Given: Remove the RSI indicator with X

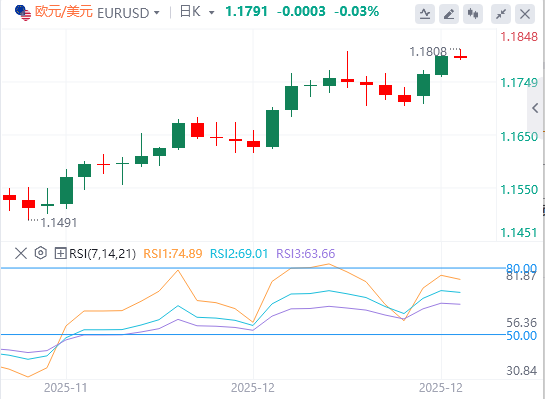Looking at the screenshot, I should pyautogui.click(x=21, y=253).
